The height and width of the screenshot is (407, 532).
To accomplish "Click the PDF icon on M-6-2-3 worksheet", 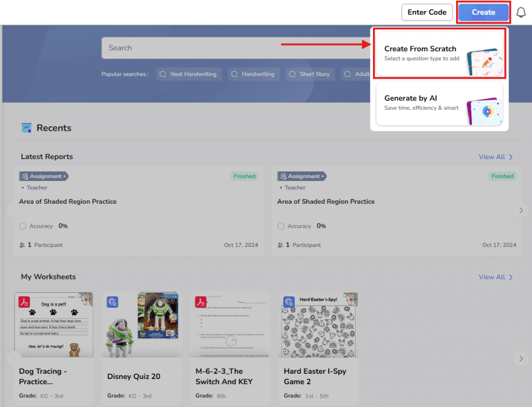I will tap(201, 302).
